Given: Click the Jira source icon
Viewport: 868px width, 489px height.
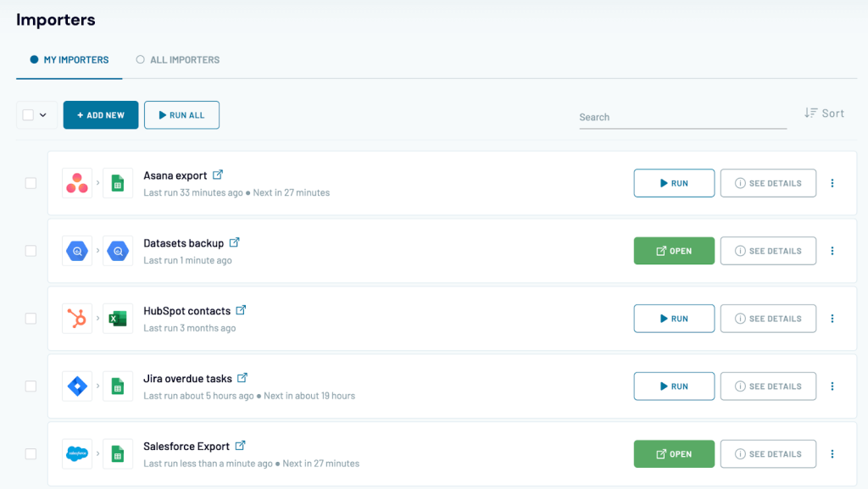Looking at the screenshot, I should coord(77,386).
